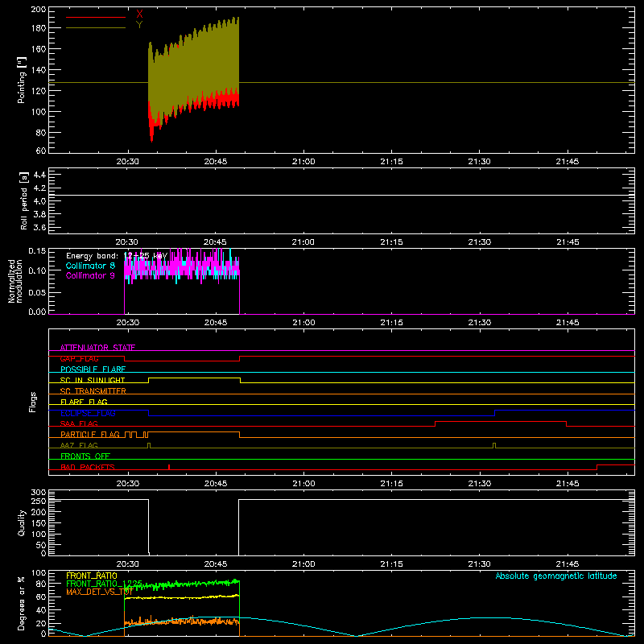644x644 pixels.
Task: Click the "0.15" value on the modulation axis
Action: click(x=37, y=250)
